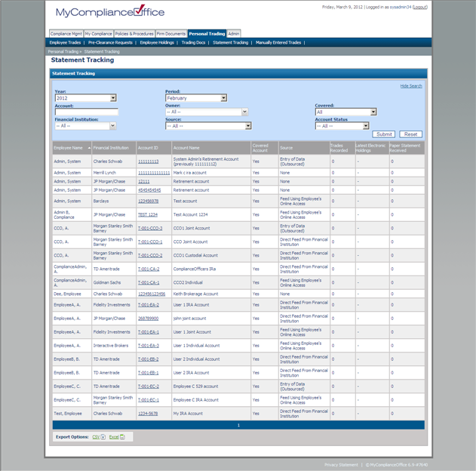
Task: Open account ID 123456978 link
Action: (x=148, y=201)
